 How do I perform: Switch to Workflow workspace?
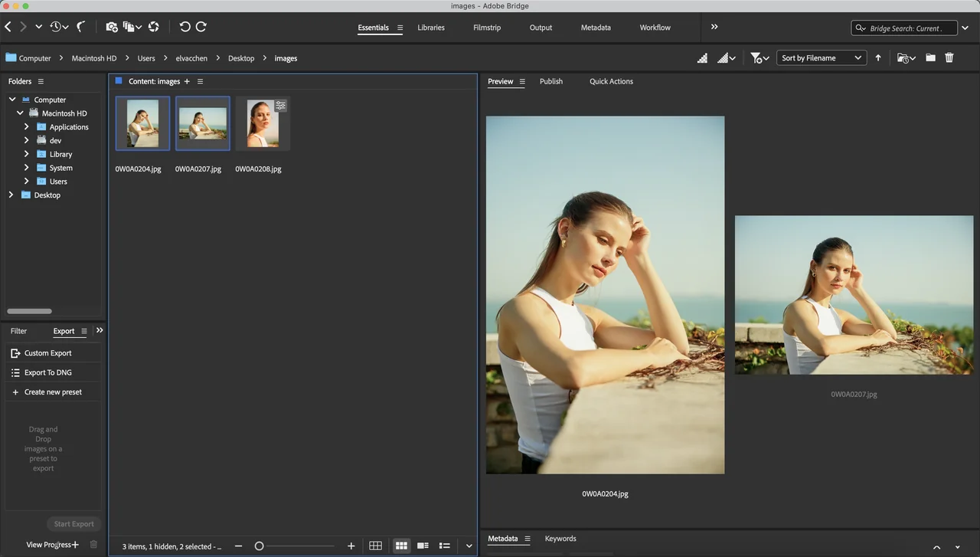655,28
